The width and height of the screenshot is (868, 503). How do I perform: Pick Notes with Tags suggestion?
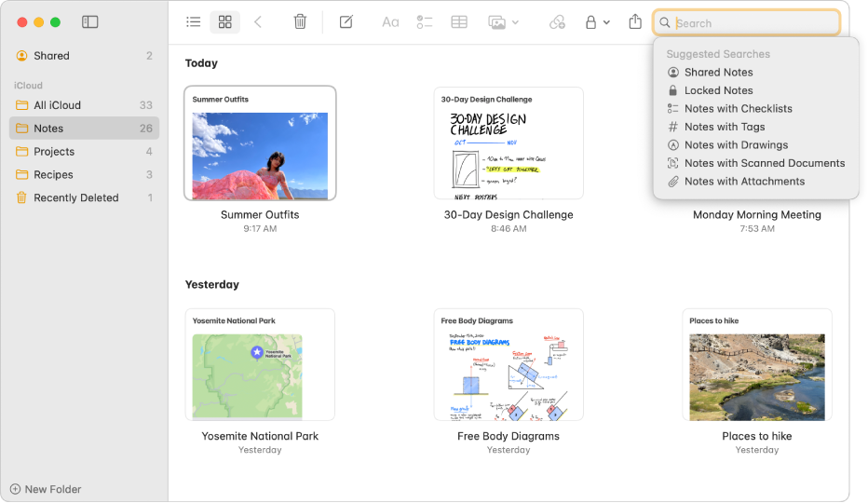724,127
